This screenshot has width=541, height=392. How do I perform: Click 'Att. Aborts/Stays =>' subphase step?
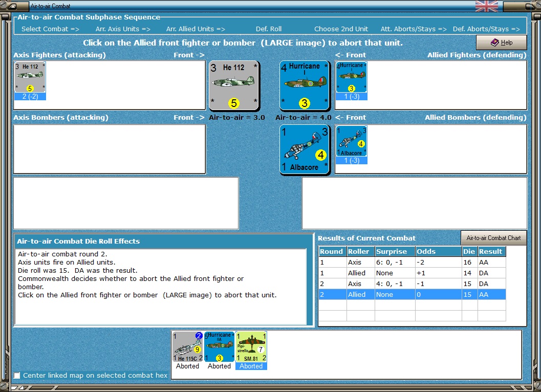pyautogui.click(x=414, y=29)
